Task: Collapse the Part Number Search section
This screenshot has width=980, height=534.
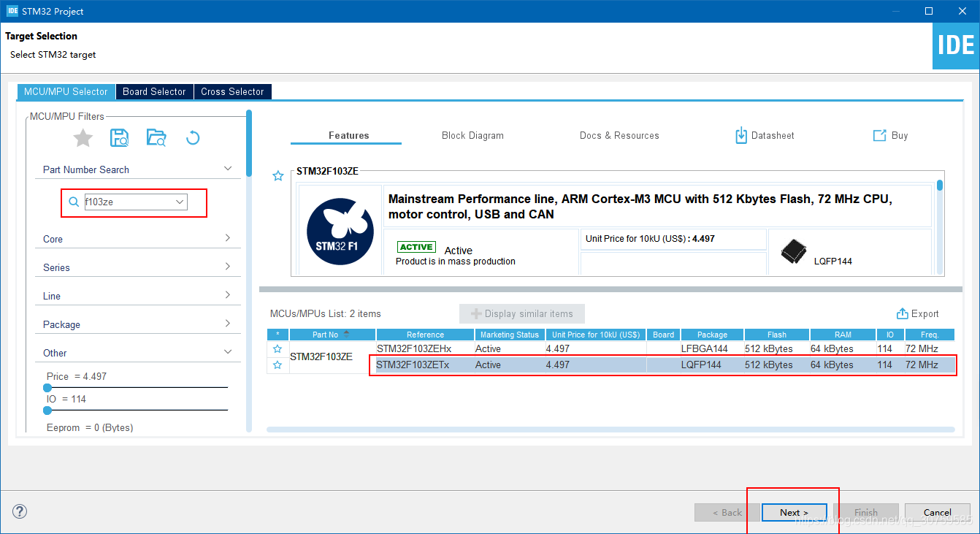Action: (x=228, y=169)
